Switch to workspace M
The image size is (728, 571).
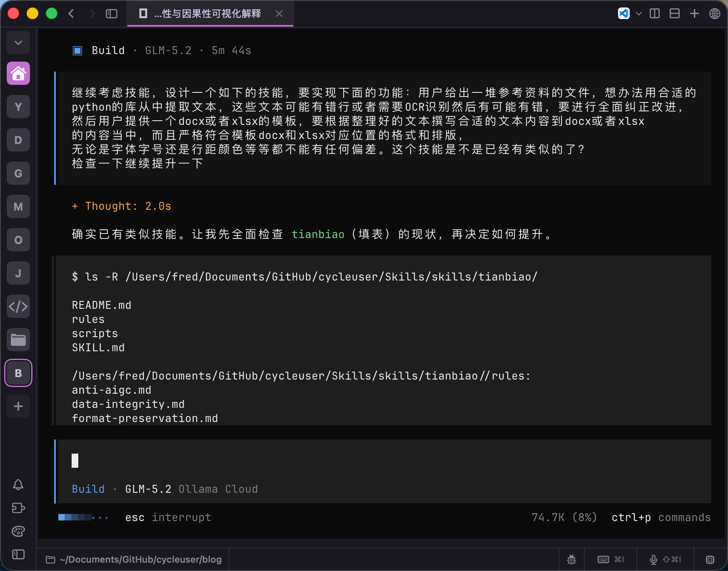(x=18, y=206)
